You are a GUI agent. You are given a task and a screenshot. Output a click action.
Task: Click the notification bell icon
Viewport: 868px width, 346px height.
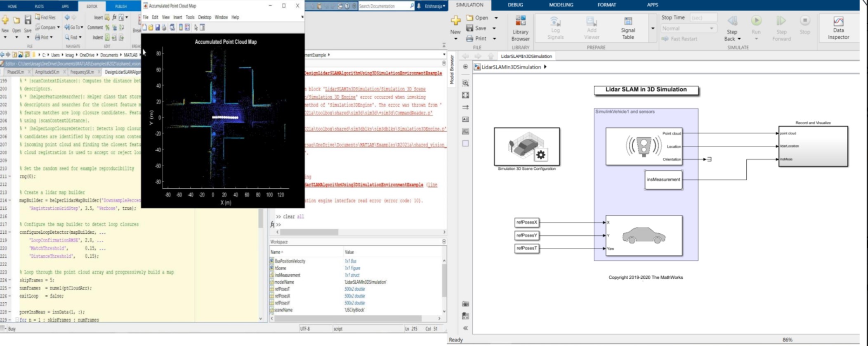coord(419,6)
